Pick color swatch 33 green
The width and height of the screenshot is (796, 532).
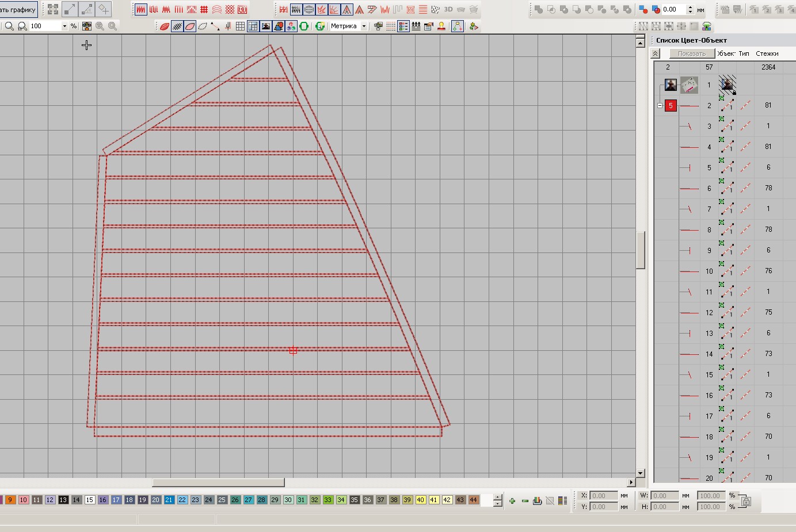pyautogui.click(x=328, y=500)
